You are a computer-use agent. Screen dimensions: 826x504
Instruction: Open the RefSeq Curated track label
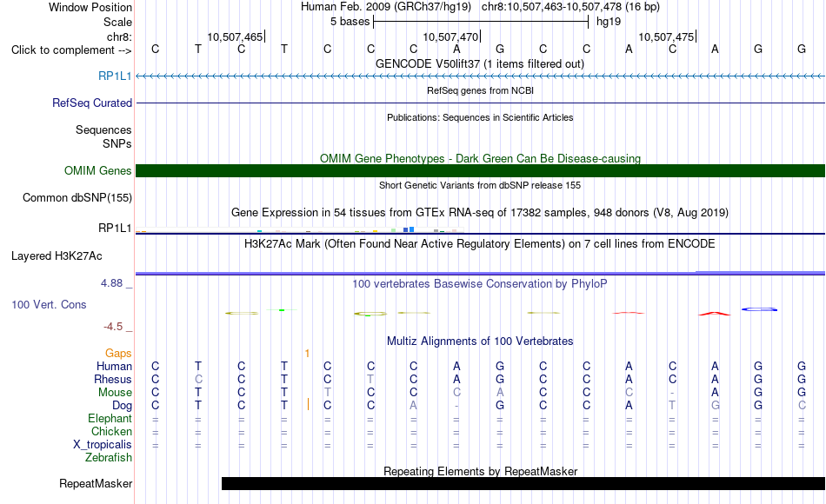[92, 103]
